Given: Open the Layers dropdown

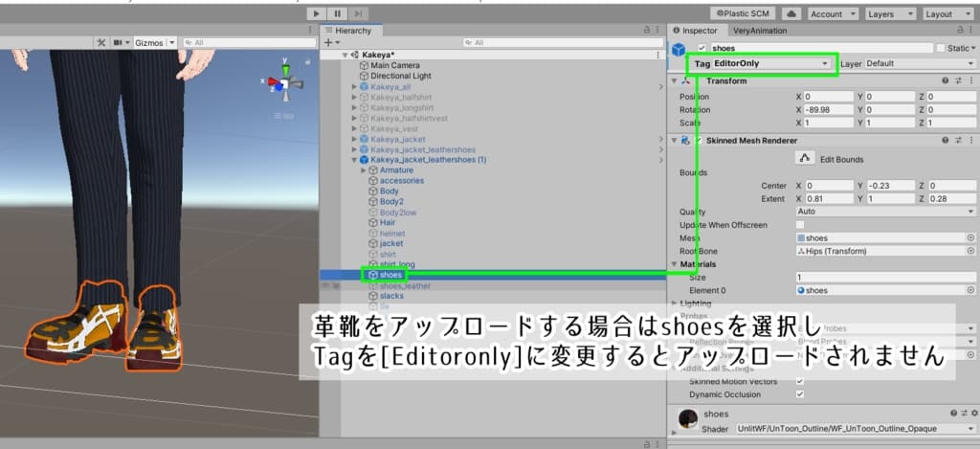Looking at the screenshot, I should (891, 13).
